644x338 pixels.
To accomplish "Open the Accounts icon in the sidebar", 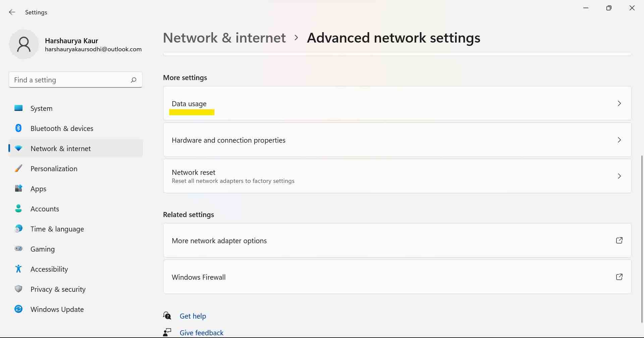I will pos(18,209).
